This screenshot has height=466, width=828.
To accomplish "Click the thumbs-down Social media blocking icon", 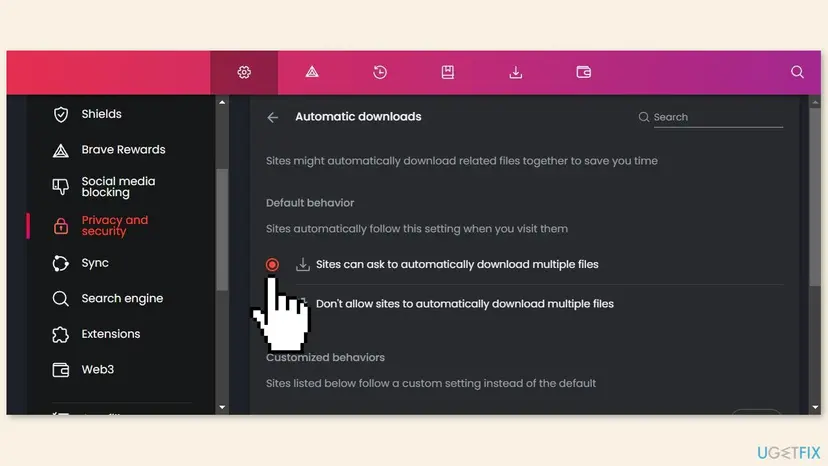I will coord(61,187).
